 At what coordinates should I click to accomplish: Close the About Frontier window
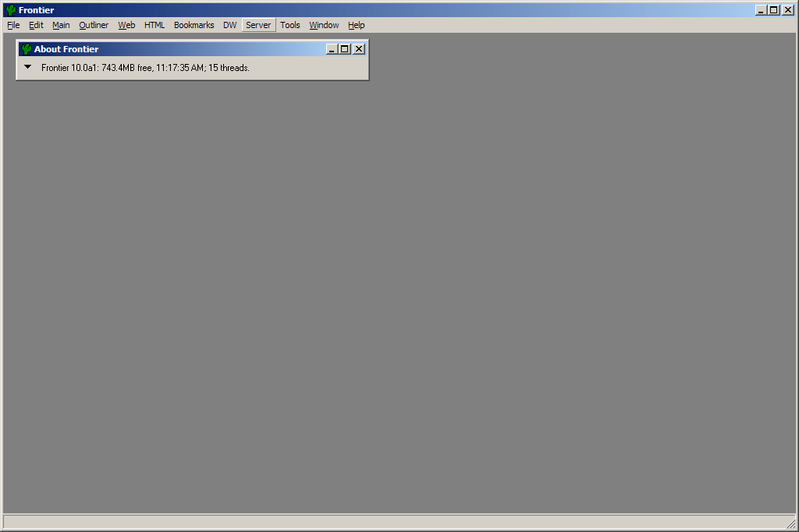(359, 49)
